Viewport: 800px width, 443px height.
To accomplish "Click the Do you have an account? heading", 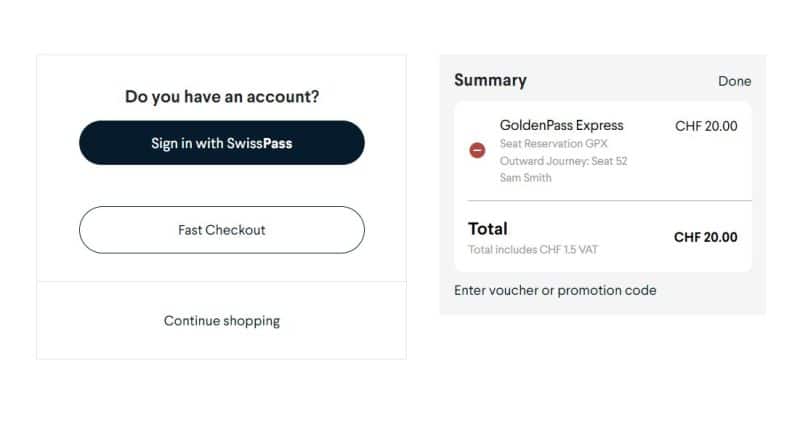I will 221,97.
